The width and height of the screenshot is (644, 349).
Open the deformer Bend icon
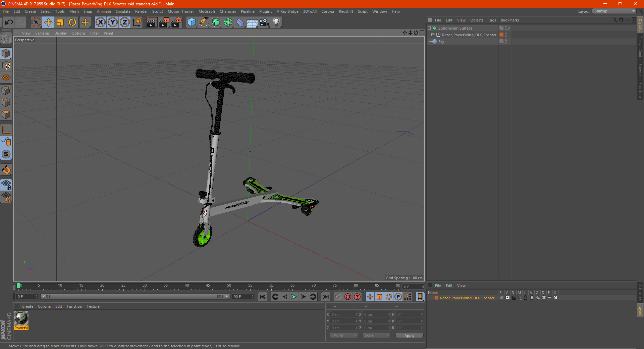point(240,22)
